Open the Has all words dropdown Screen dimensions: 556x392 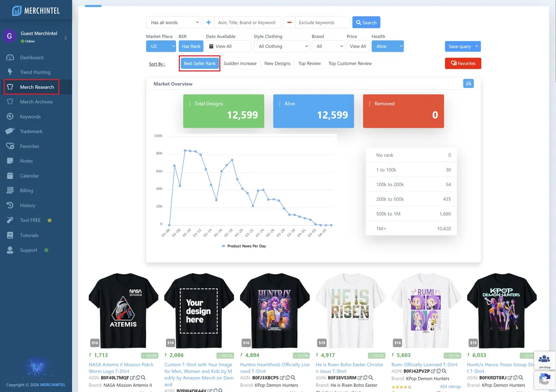(x=173, y=22)
